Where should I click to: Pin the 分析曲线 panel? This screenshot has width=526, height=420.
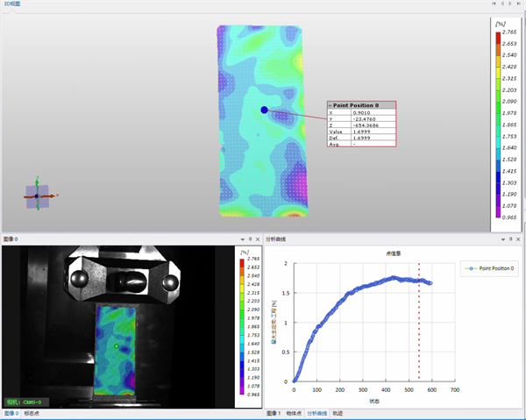tap(510, 239)
